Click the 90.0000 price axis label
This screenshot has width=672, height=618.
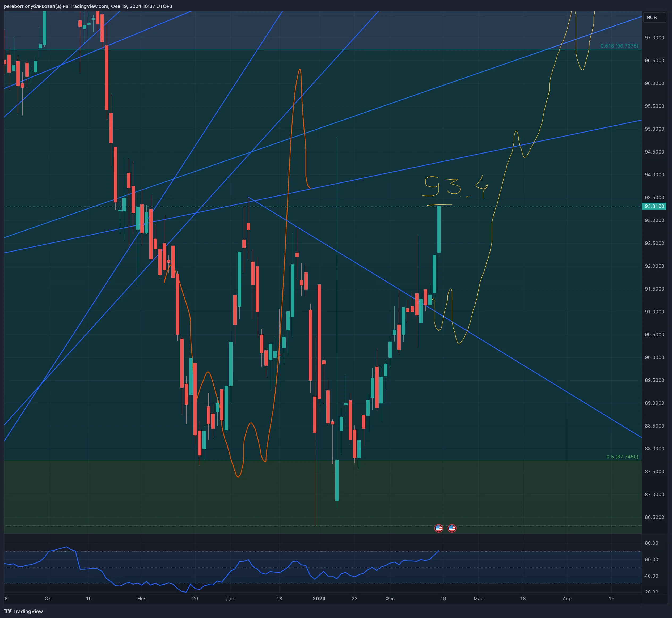point(654,357)
